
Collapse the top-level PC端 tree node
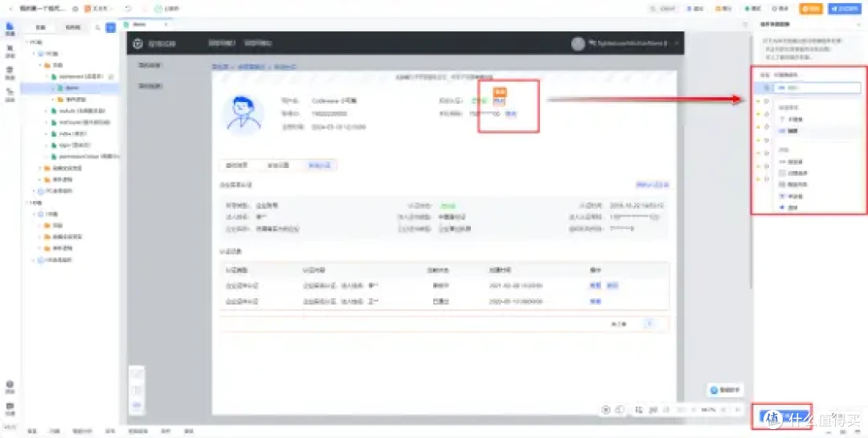[x=26, y=42]
